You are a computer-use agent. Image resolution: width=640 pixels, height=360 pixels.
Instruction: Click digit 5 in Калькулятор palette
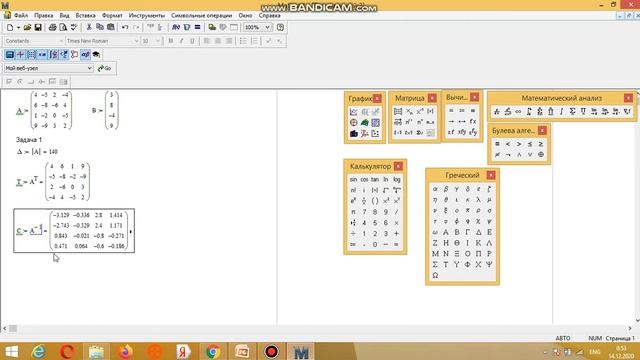click(x=375, y=223)
